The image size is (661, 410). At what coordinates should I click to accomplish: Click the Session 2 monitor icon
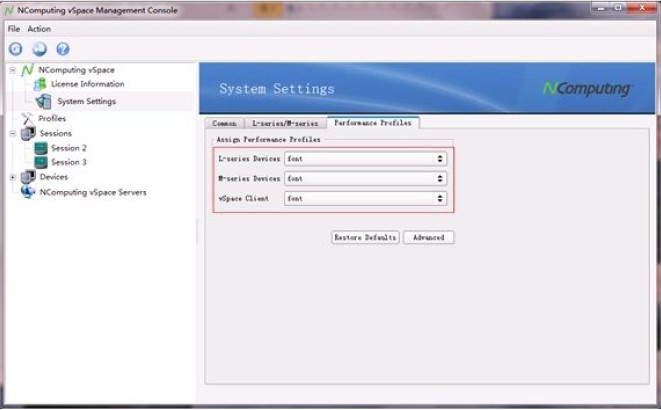pyautogui.click(x=41, y=148)
